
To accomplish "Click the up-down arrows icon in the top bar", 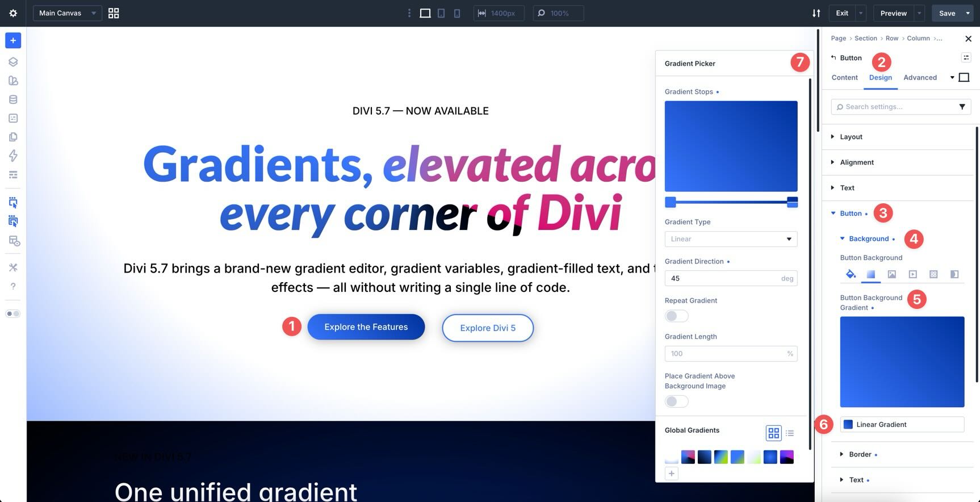I will click(816, 13).
